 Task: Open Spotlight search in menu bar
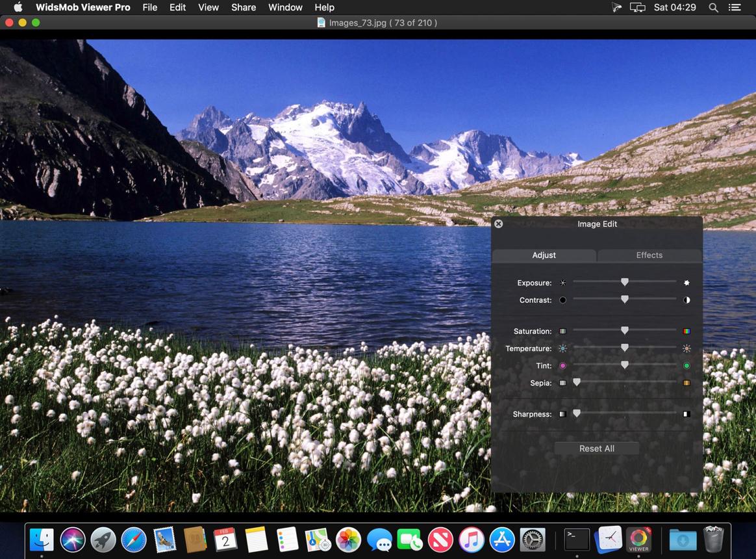(x=714, y=7)
